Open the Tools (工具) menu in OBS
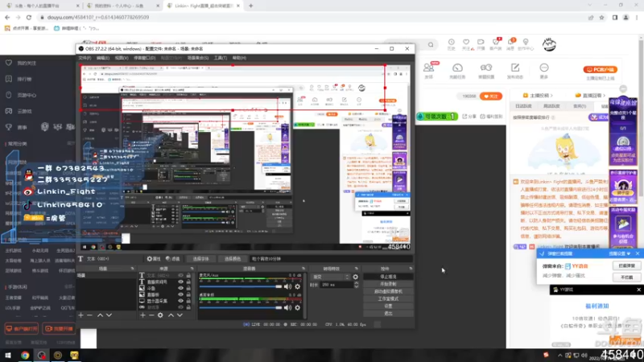Image resolution: width=644 pixels, height=362 pixels. point(220,58)
